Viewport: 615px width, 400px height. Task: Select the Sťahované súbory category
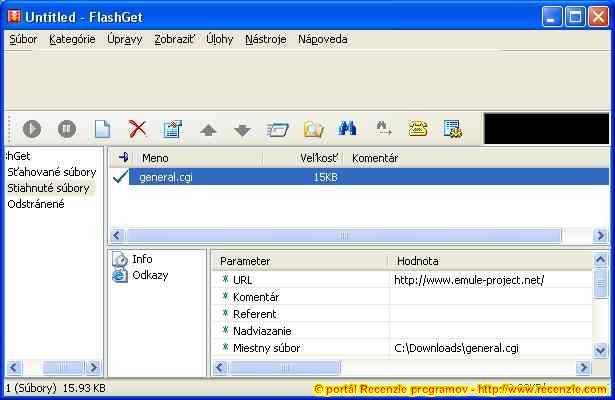point(51,172)
